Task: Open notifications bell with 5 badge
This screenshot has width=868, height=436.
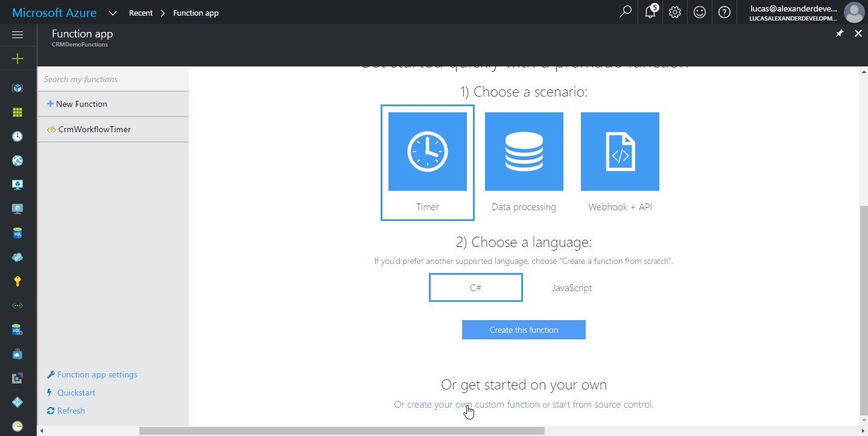Action: 651,12
